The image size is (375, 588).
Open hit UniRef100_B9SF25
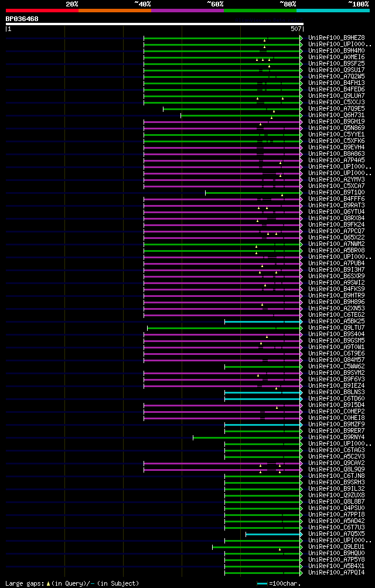[x=336, y=64]
